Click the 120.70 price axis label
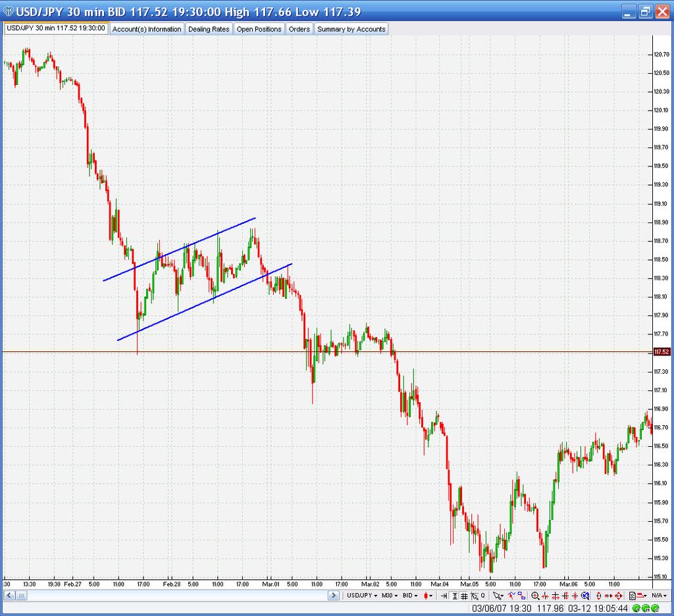Viewport: 674px width, 616px height. pos(661,54)
